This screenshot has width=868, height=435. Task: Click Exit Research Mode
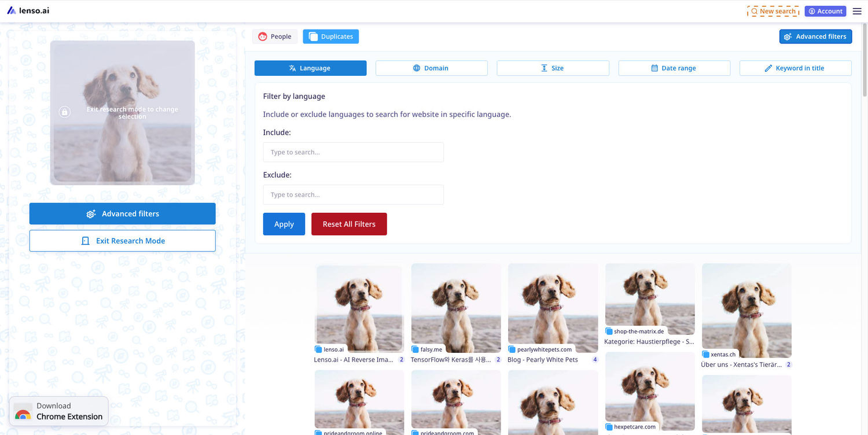pyautogui.click(x=123, y=241)
